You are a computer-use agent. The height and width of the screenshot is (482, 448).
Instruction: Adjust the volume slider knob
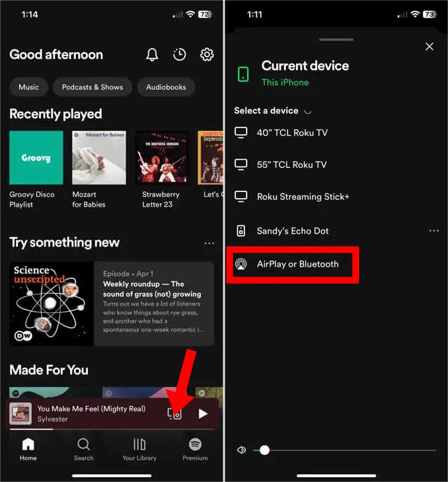[x=264, y=450]
